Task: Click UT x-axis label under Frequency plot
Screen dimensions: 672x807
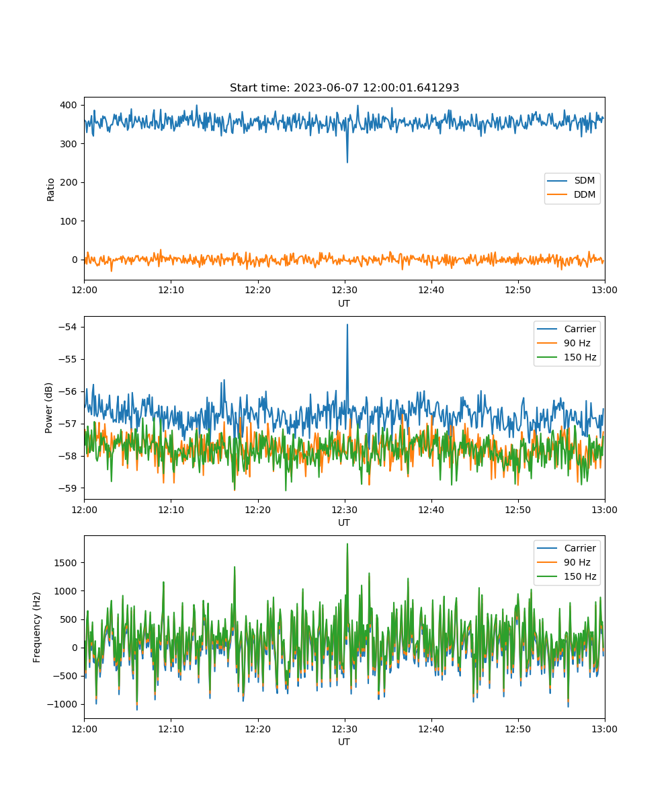Action: [344, 742]
